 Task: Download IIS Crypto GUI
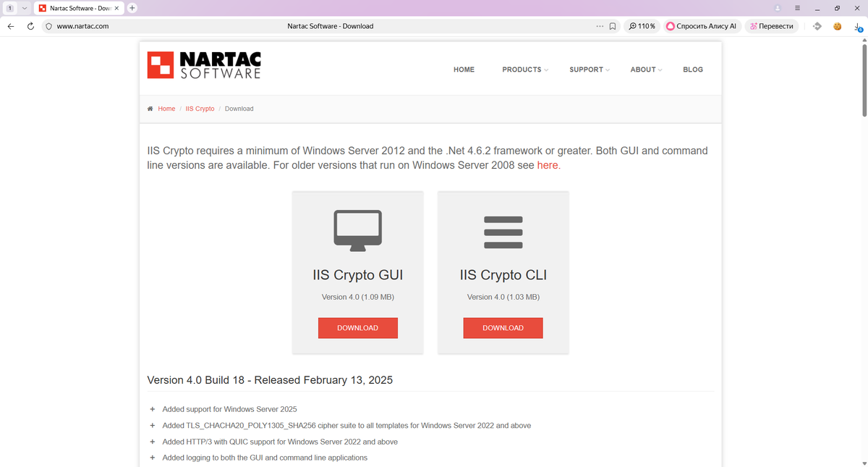[x=357, y=328]
